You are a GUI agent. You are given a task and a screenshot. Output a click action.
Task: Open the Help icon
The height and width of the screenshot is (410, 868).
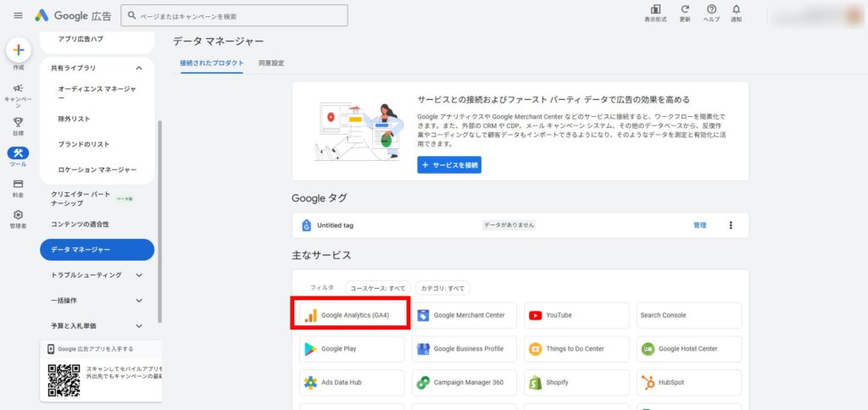[711, 10]
